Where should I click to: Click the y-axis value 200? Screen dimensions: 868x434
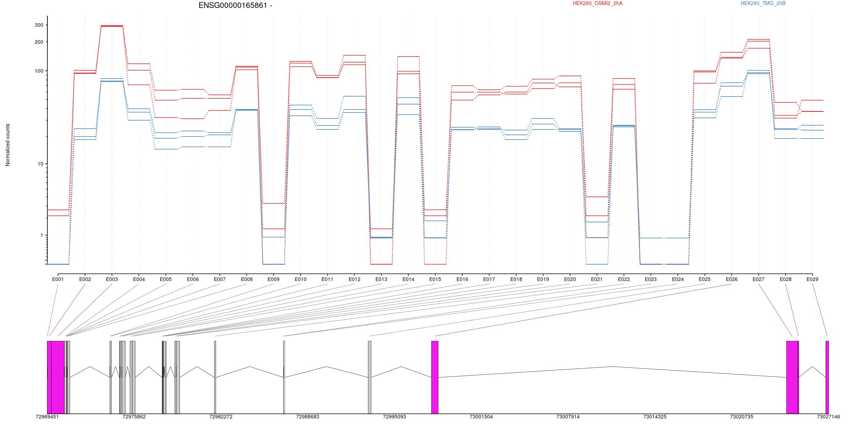click(39, 42)
